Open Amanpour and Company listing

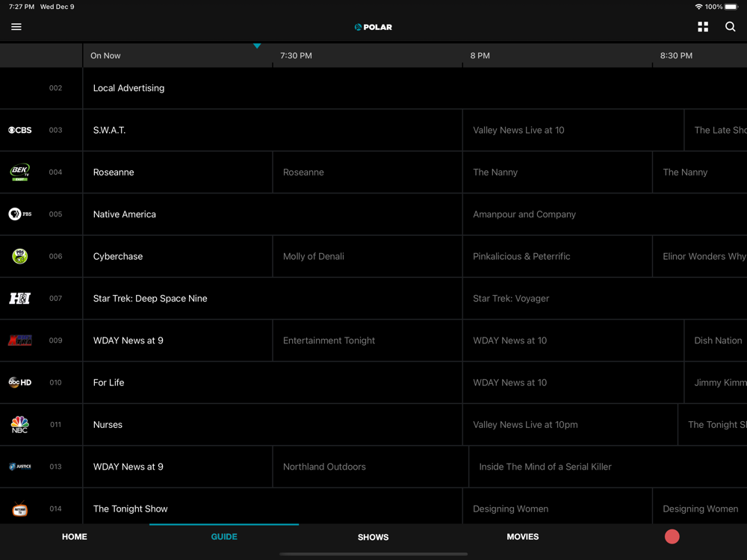tap(605, 214)
